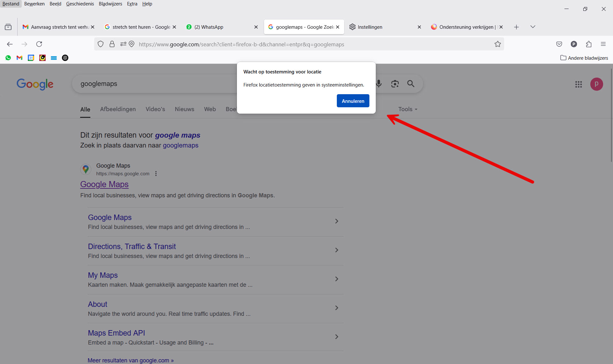Bookmark this page with the star icon
The width and height of the screenshot is (613, 364).
pyautogui.click(x=497, y=44)
